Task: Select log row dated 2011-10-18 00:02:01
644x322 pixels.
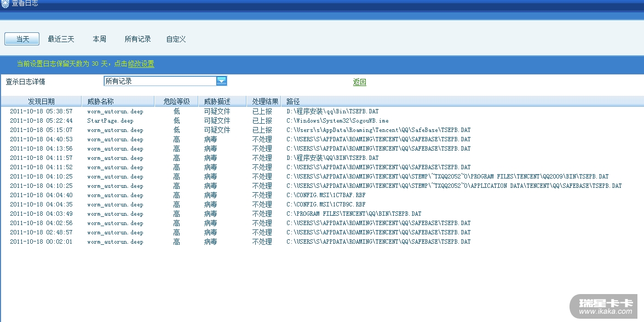Action: click(322, 242)
